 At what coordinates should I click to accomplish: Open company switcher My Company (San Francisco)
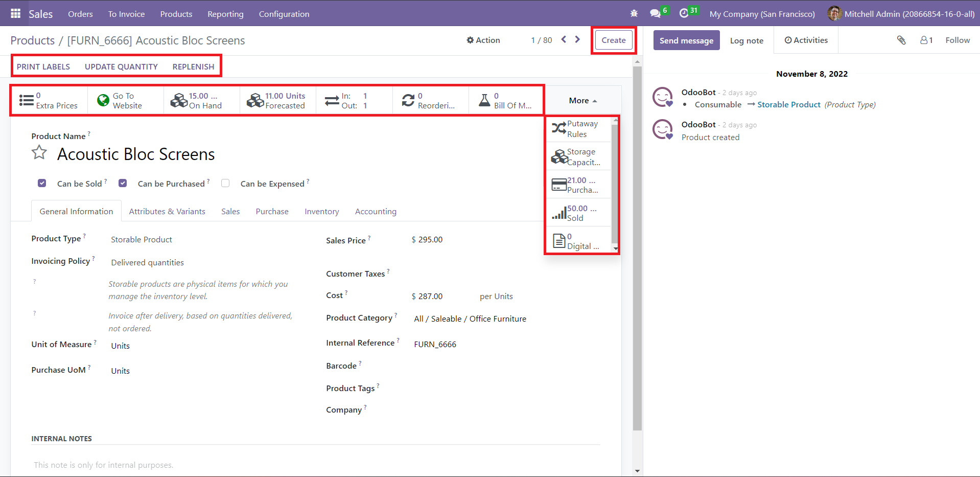(762, 14)
